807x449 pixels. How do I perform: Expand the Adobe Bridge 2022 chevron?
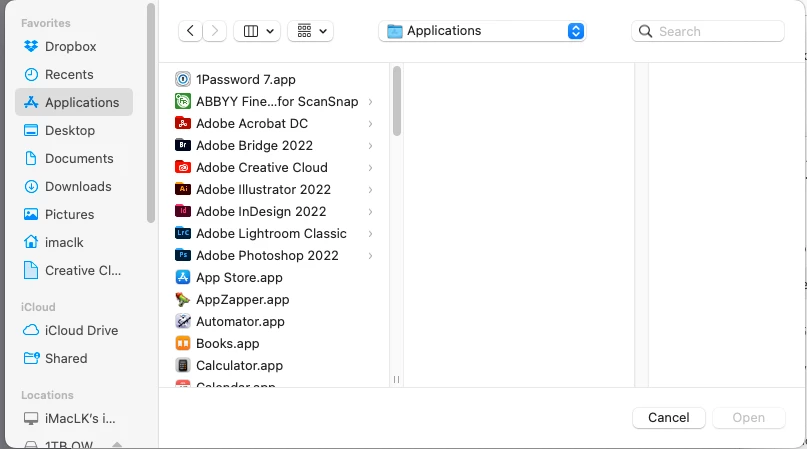tap(370, 146)
